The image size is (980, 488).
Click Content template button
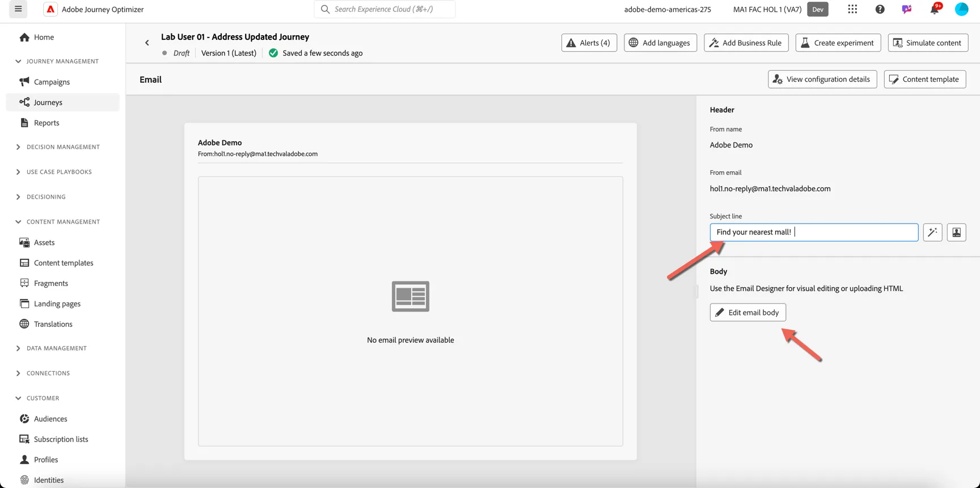pyautogui.click(x=924, y=79)
